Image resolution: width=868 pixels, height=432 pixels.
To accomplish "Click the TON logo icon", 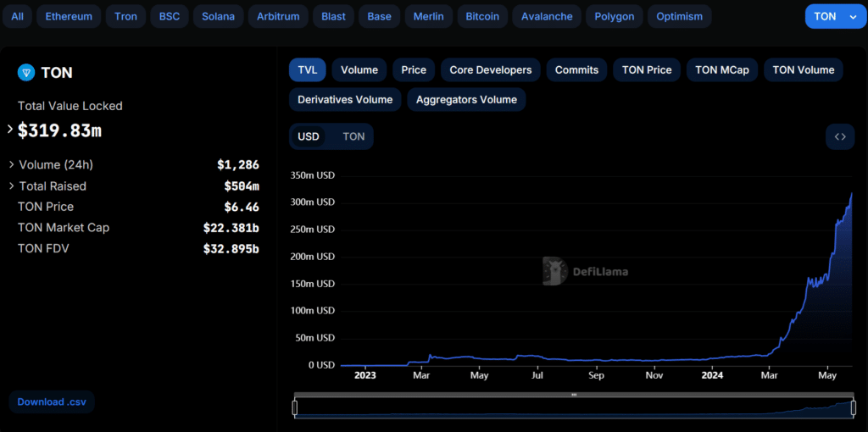I will click(x=26, y=73).
